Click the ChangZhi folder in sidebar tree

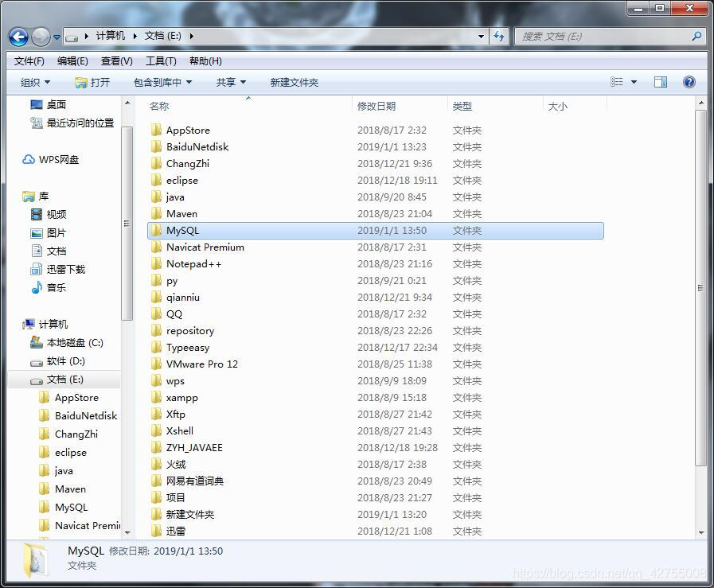pos(68,434)
